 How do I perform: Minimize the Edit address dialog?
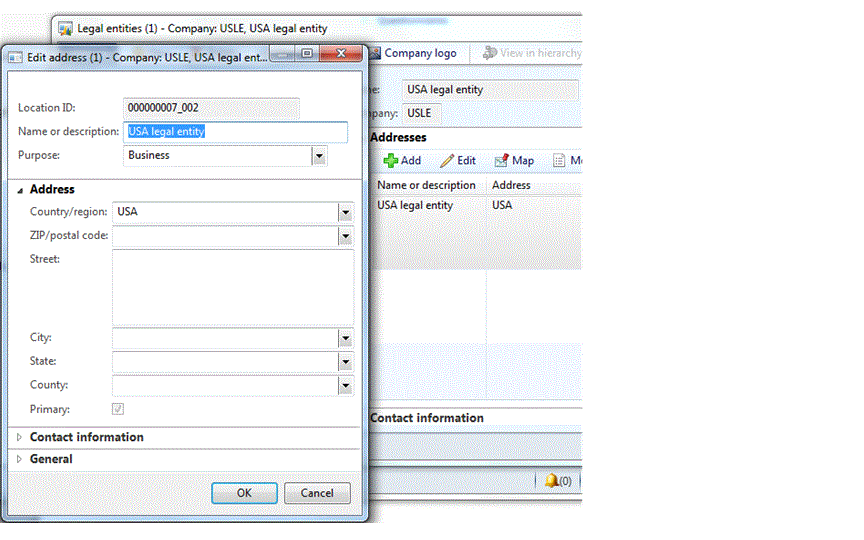283,54
